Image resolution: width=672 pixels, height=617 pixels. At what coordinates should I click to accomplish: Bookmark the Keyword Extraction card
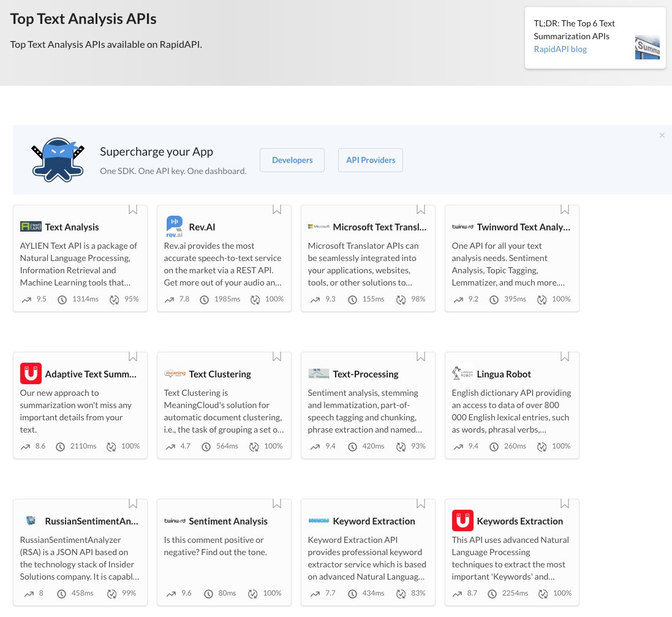[421, 504]
